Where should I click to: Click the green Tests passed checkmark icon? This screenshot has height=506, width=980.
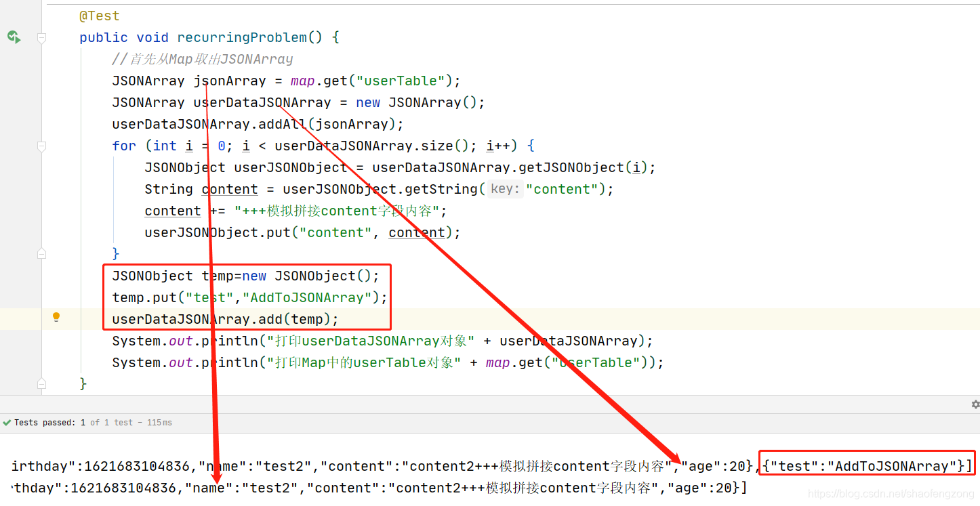pyautogui.click(x=7, y=423)
